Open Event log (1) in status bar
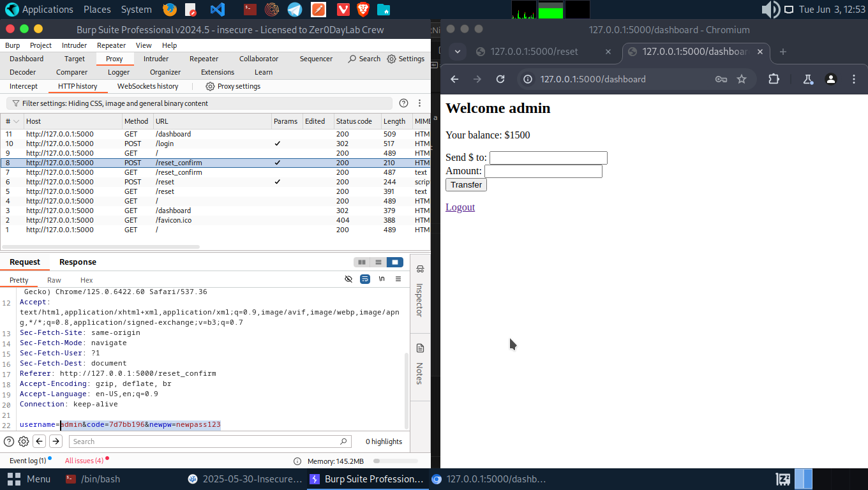This screenshot has height=490, width=868. (x=28, y=461)
